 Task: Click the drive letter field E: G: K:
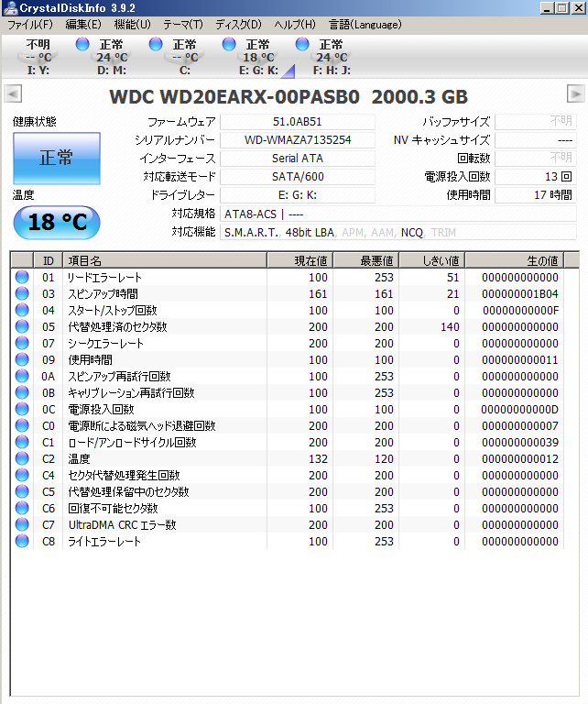[x=298, y=195]
